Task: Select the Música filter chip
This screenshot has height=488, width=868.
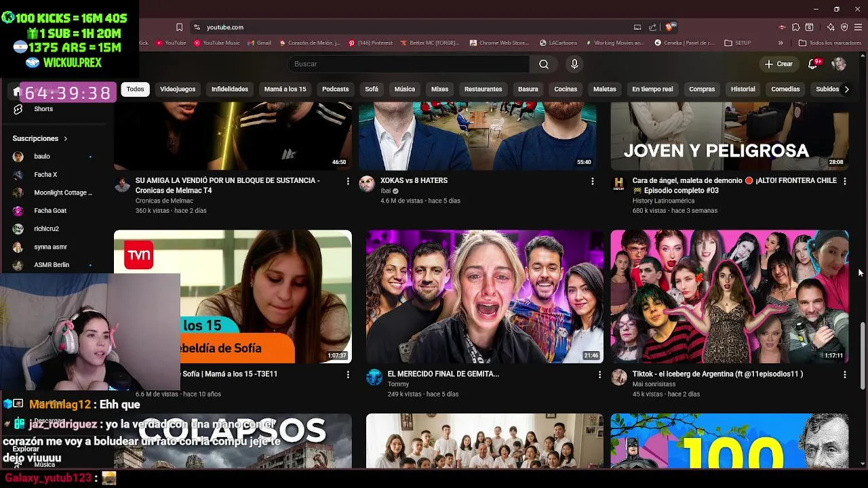Action: (x=404, y=89)
